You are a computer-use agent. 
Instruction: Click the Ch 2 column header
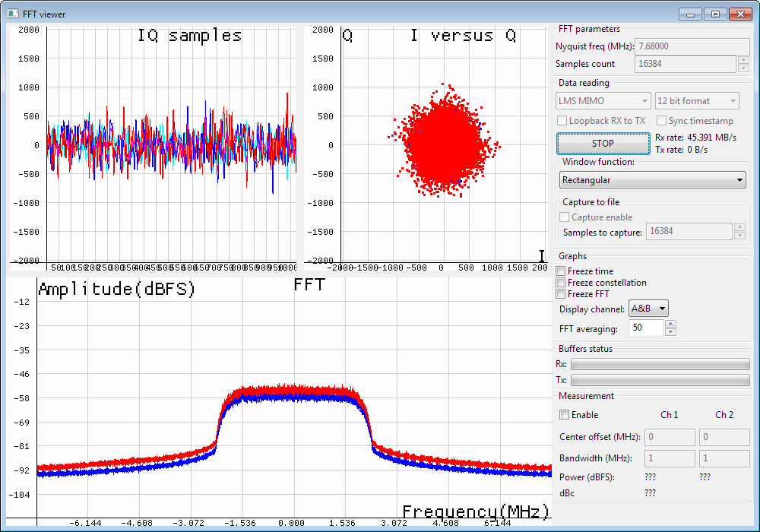724,415
